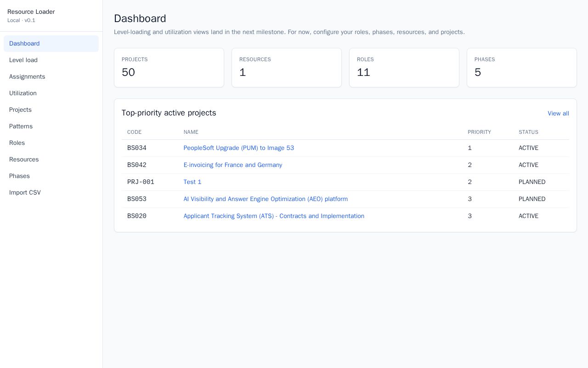Image resolution: width=588 pixels, height=368 pixels.
Task: Select Patterns in the navigation
Action: 51,126
